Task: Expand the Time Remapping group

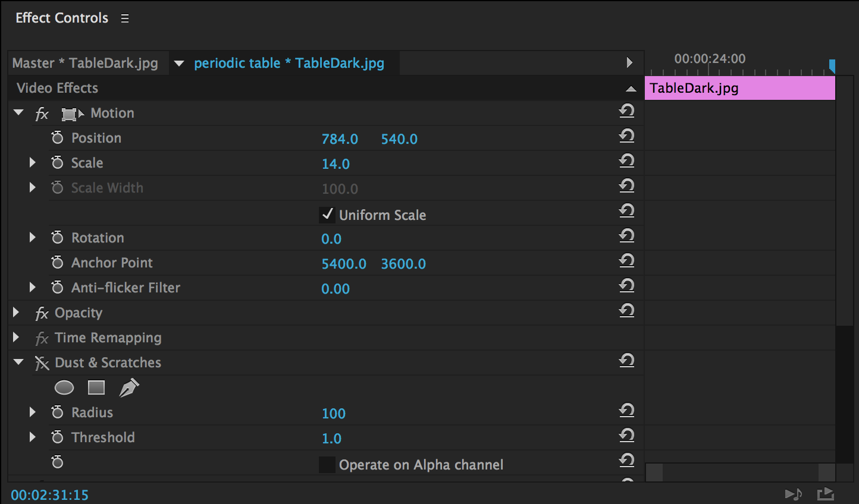Action: click(x=17, y=337)
